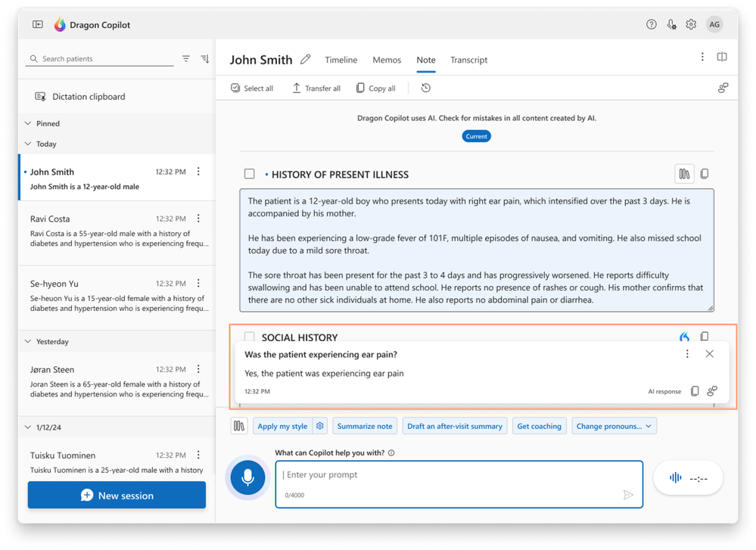Image resolution: width=756 pixels, height=550 pixels.
Task: Open more options for Jøran Steen session
Action: click(x=198, y=368)
